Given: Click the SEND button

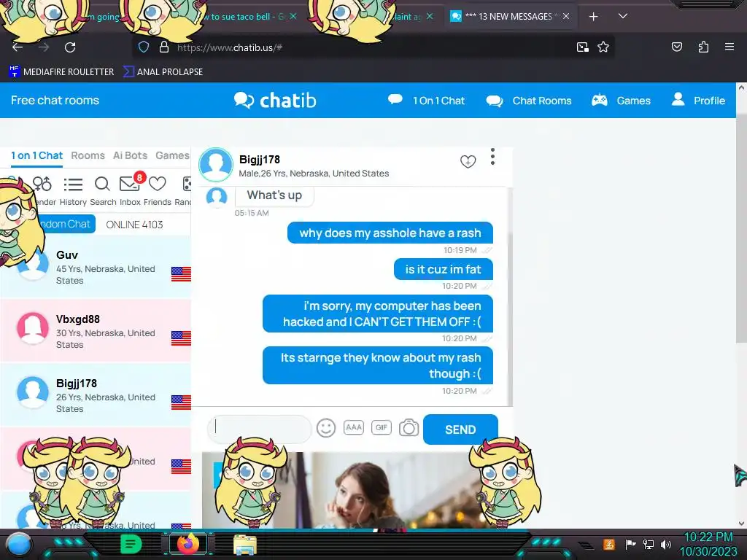Looking at the screenshot, I should pyautogui.click(x=460, y=429).
